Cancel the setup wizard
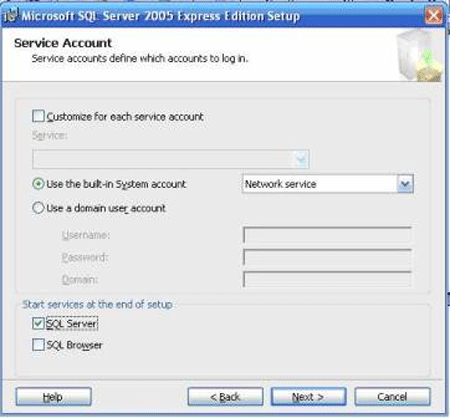This screenshot has height=418, width=450. (392, 397)
